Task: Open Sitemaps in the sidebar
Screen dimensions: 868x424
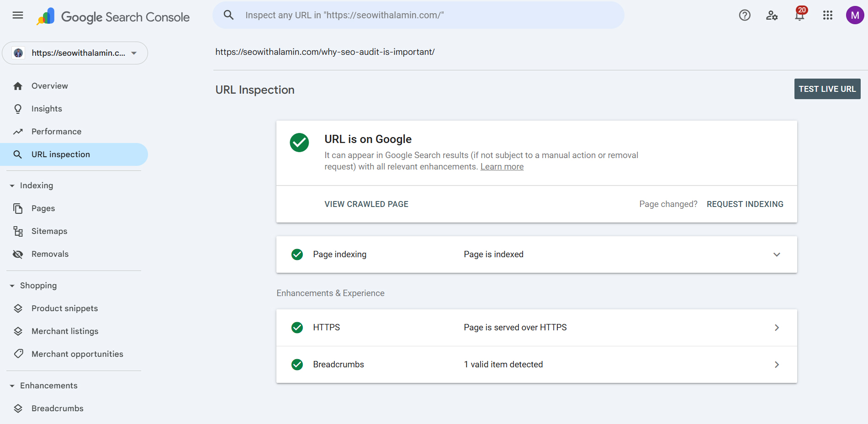Action: tap(49, 231)
